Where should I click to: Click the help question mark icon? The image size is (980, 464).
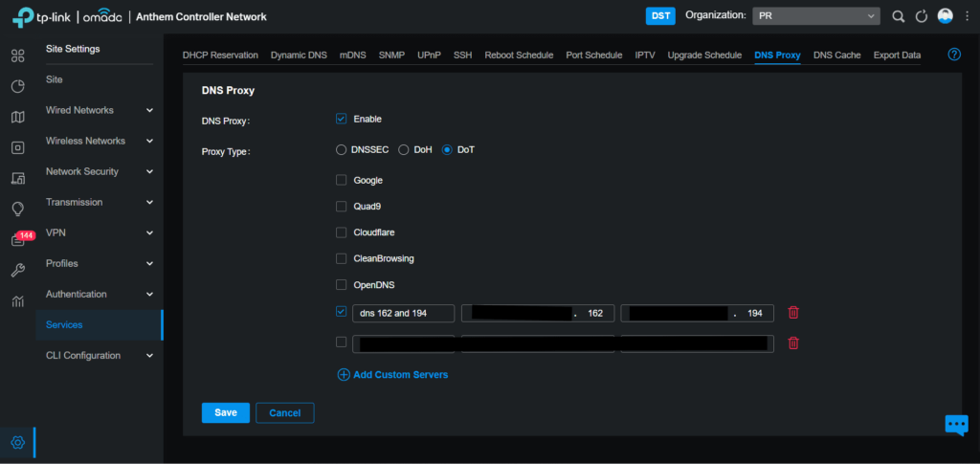[953, 55]
